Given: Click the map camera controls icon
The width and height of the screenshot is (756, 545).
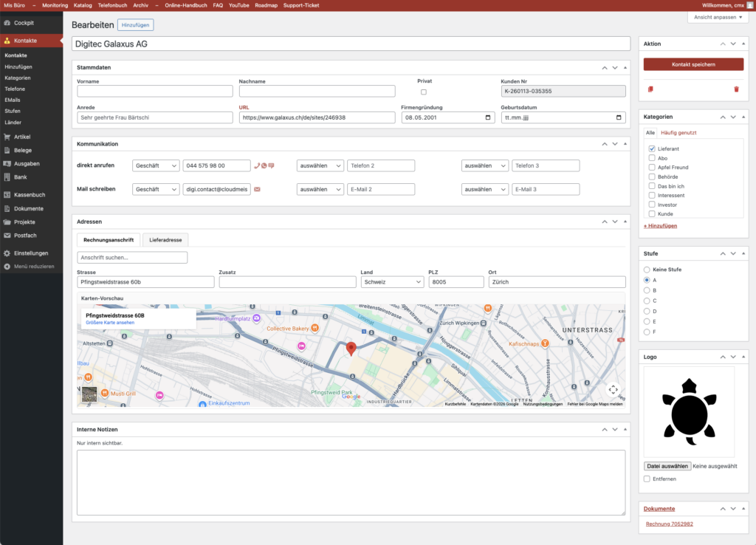Looking at the screenshot, I should (x=613, y=389).
